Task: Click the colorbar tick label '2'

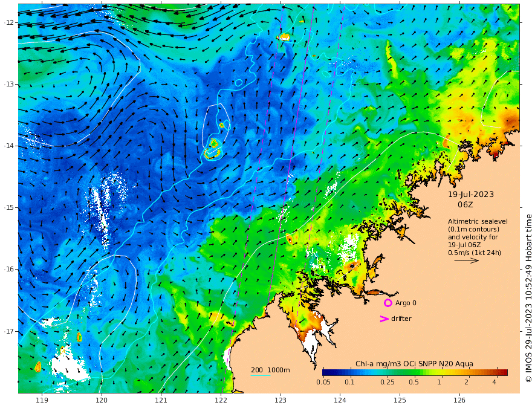Action: (x=467, y=382)
